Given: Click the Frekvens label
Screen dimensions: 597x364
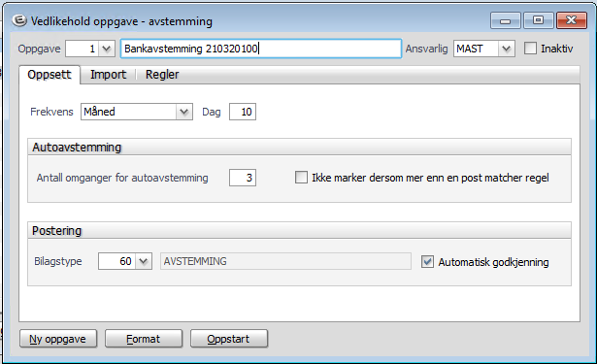Looking at the screenshot, I should coord(51,112).
